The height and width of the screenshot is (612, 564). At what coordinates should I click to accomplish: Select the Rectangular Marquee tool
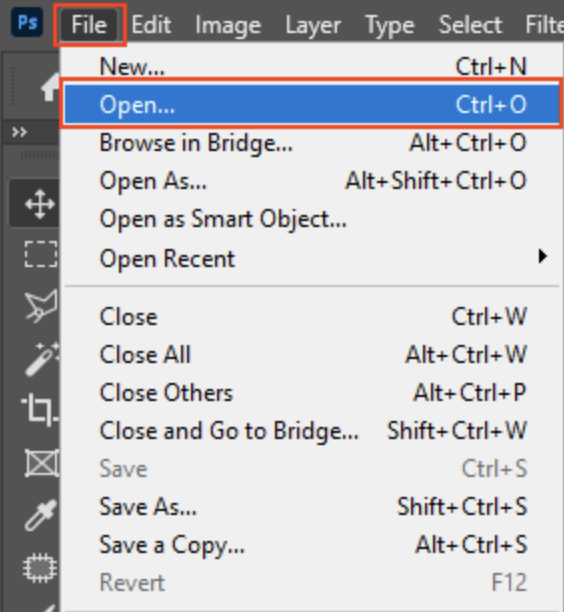point(41,254)
